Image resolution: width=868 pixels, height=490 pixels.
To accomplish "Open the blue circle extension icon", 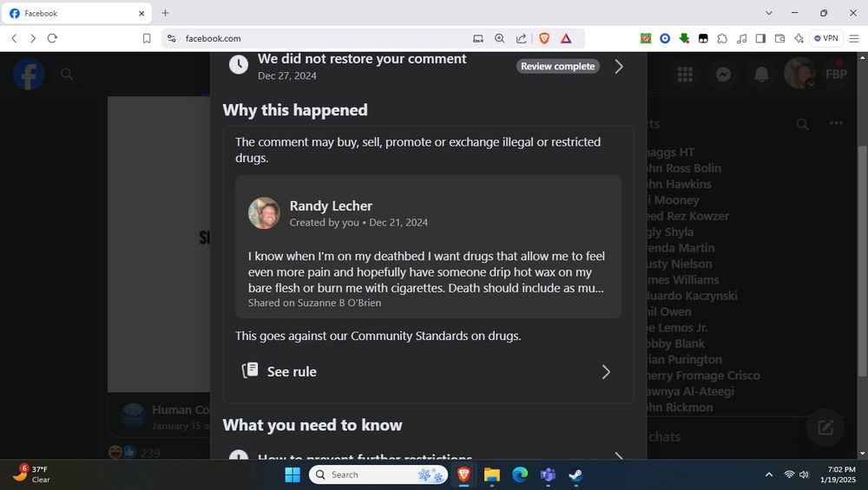I will [665, 38].
